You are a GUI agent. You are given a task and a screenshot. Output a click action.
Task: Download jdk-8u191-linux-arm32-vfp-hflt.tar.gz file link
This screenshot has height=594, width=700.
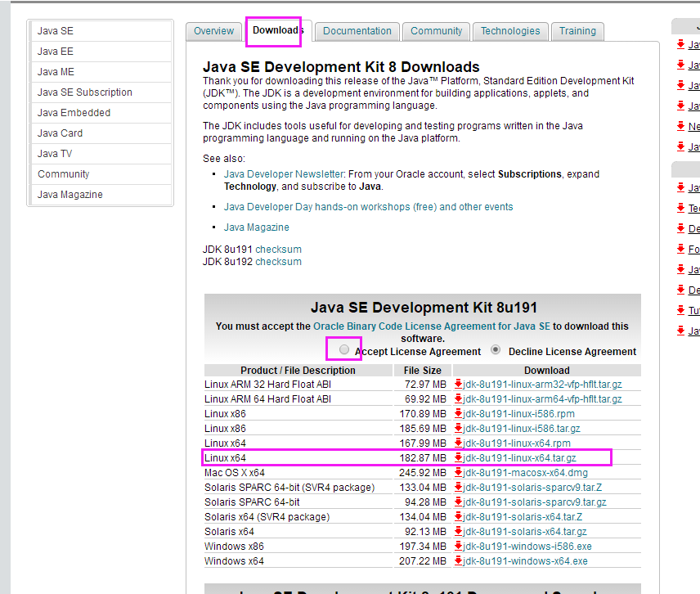542,385
